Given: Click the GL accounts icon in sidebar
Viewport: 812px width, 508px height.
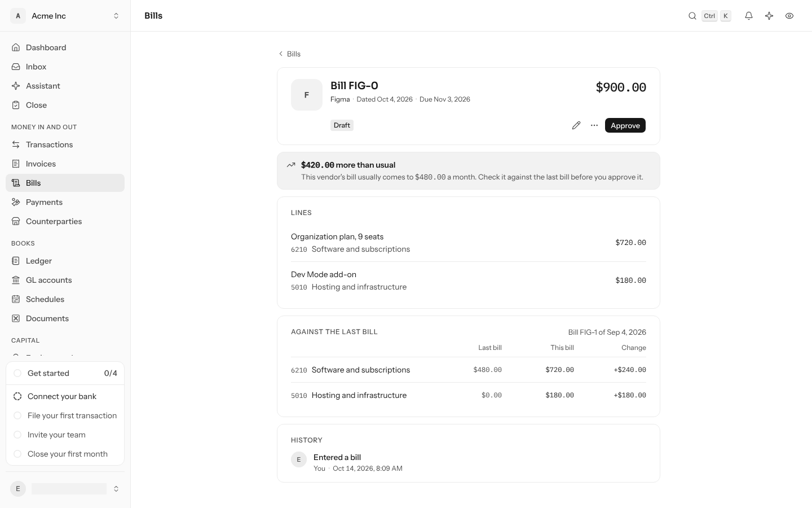Looking at the screenshot, I should (16, 280).
